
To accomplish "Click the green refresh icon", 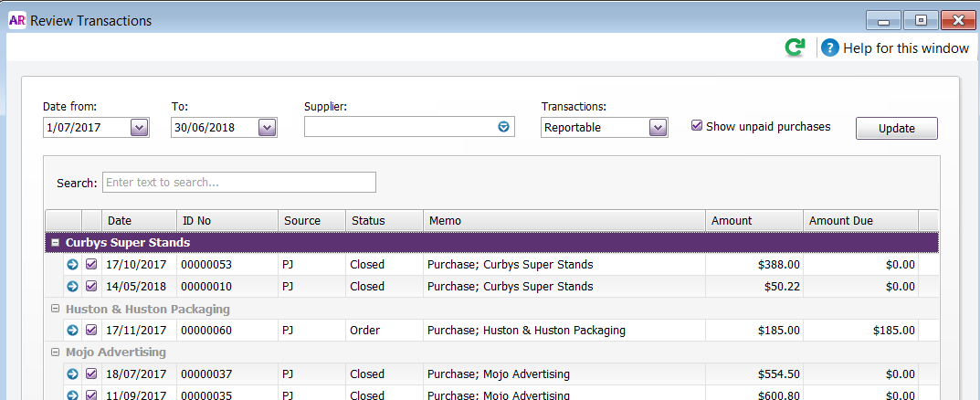I will pos(795,47).
